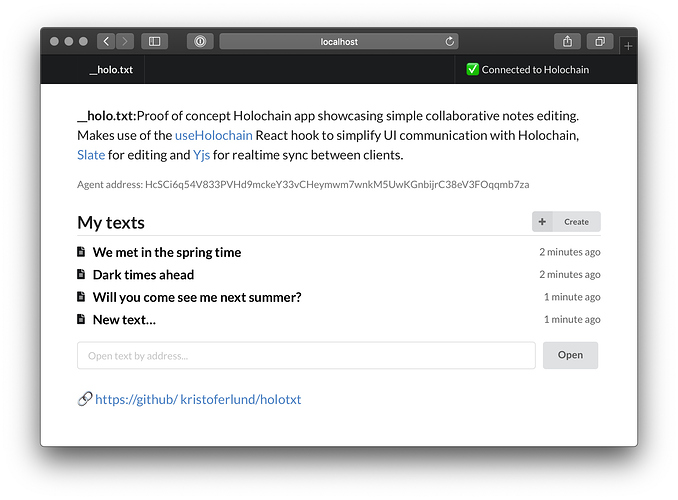Click the chain link icon near GitHub URL
678x500 pixels.
[x=85, y=399]
